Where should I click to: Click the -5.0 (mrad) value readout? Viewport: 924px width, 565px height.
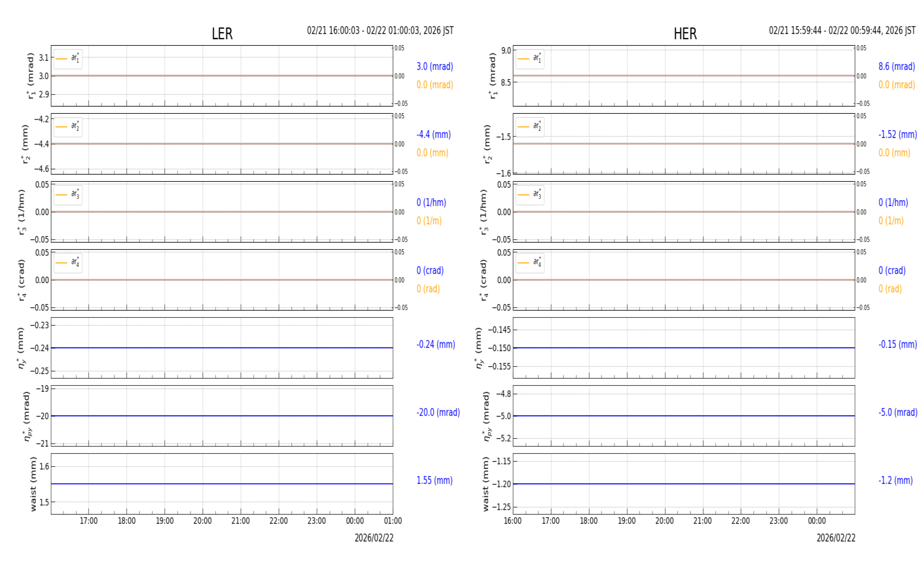898,413
